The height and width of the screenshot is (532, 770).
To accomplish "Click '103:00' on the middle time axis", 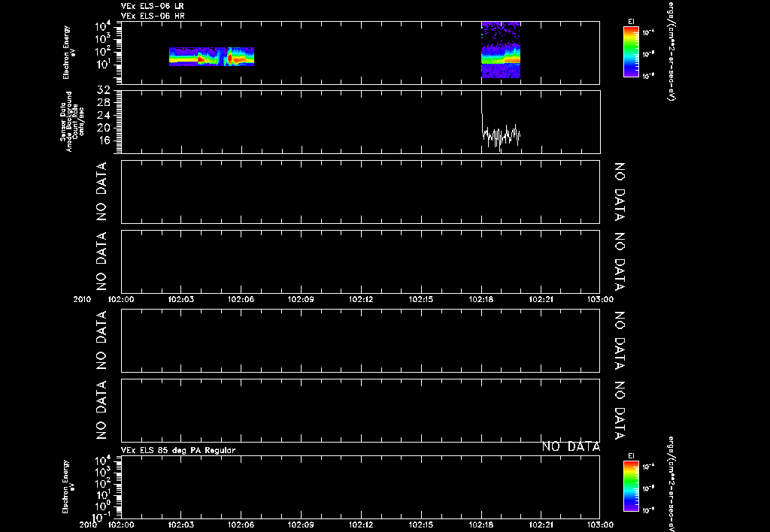I will pyautogui.click(x=600, y=299).
